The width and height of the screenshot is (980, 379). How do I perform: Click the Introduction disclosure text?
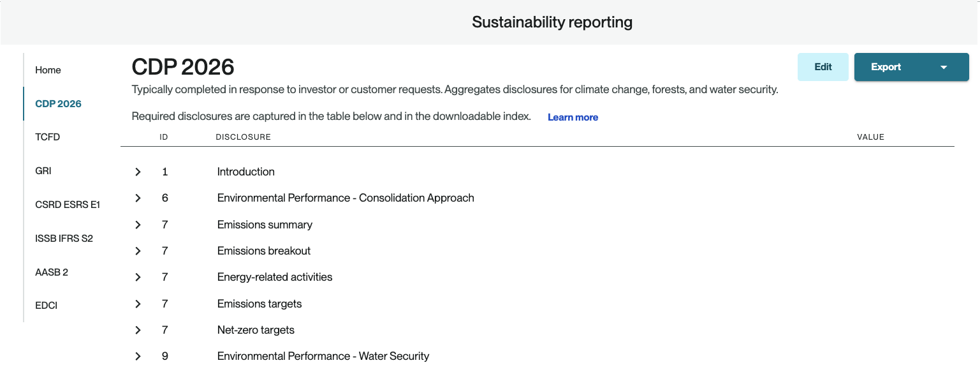tap(245, 172)
